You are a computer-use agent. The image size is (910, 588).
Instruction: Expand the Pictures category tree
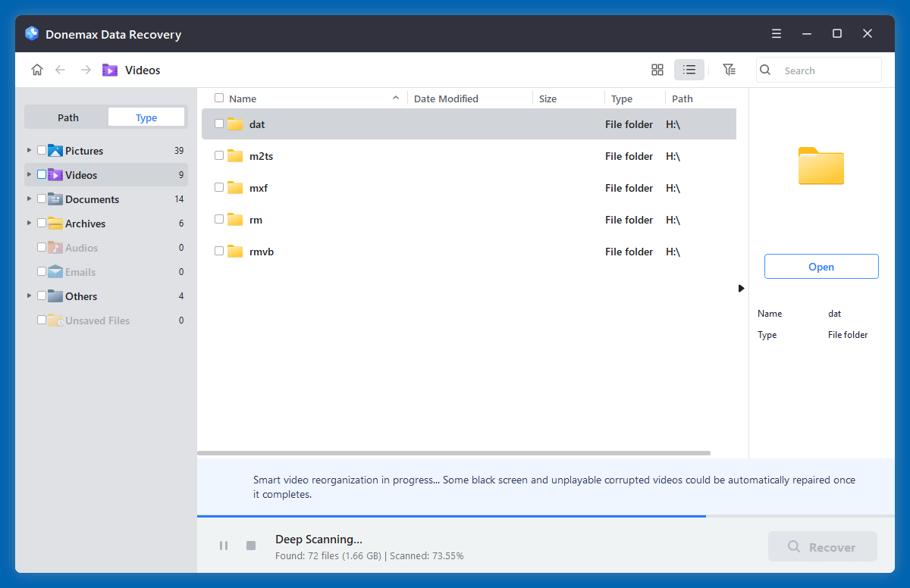point(28,150)
